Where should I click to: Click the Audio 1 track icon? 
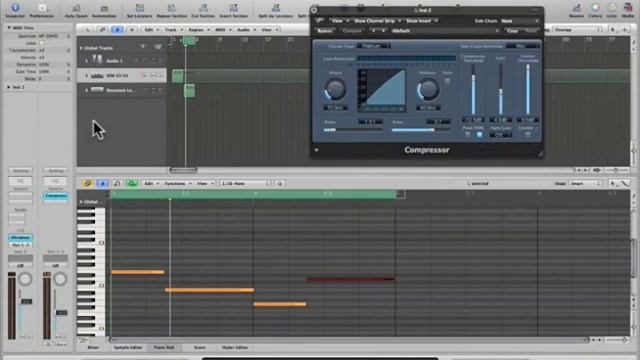(x=97, y=60)
